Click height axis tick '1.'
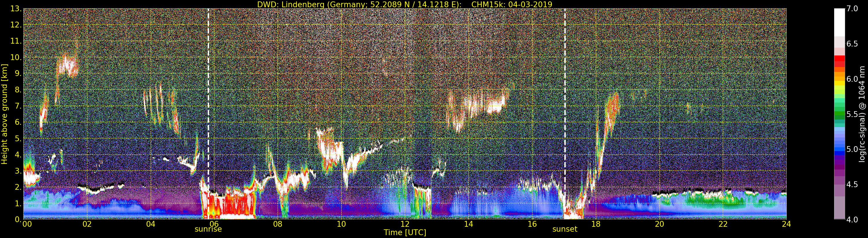Screen dimensions: 868x238 click(18, 203)
